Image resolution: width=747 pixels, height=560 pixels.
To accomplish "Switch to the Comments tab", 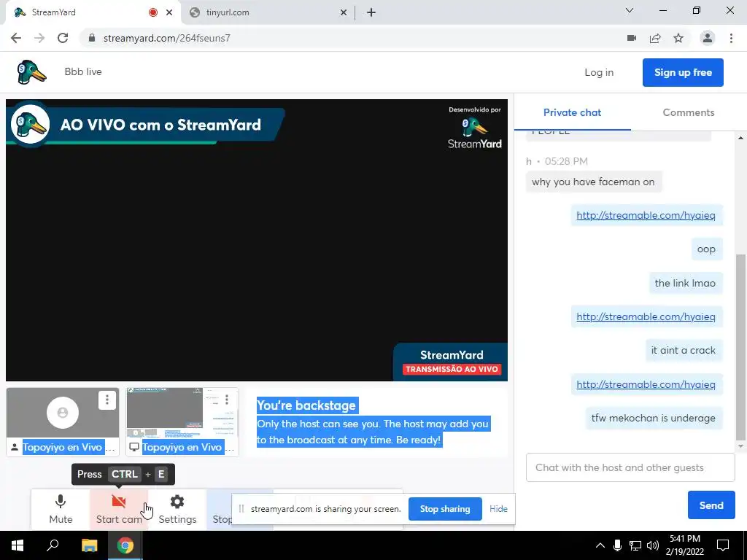I will pos(689,112).
